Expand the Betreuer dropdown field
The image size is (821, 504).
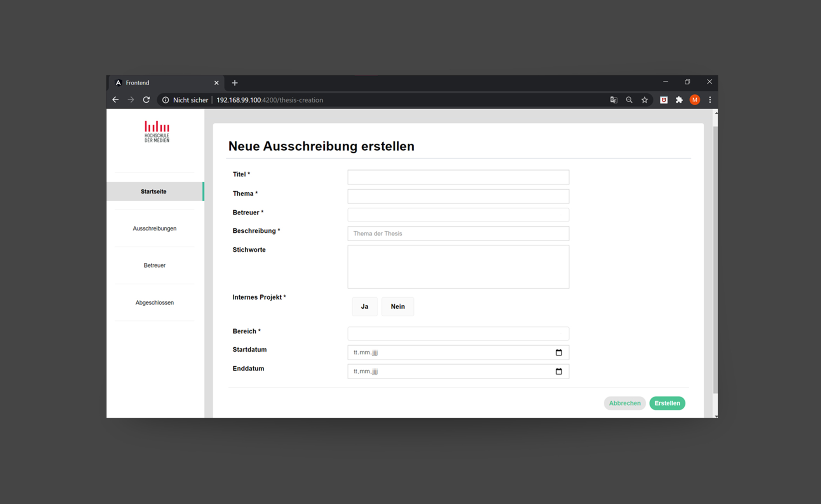point(458,215)
